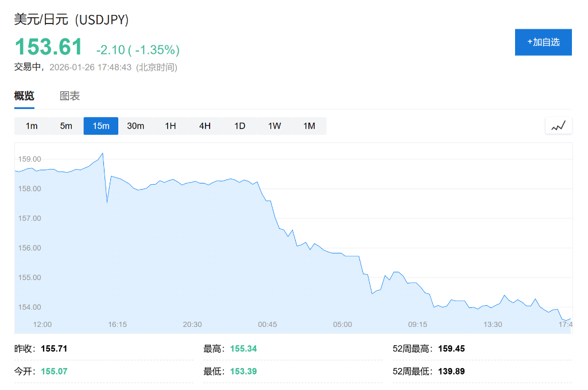Click the 今开 value 155.07
The width and height of the screenshot is (588, 390).
click(x=54, y=371)
